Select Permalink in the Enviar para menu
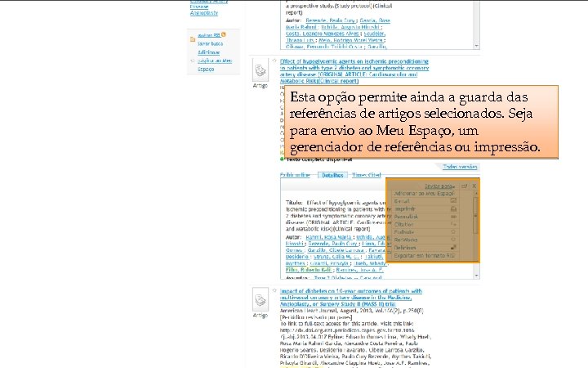 click(x=406, y=217)
